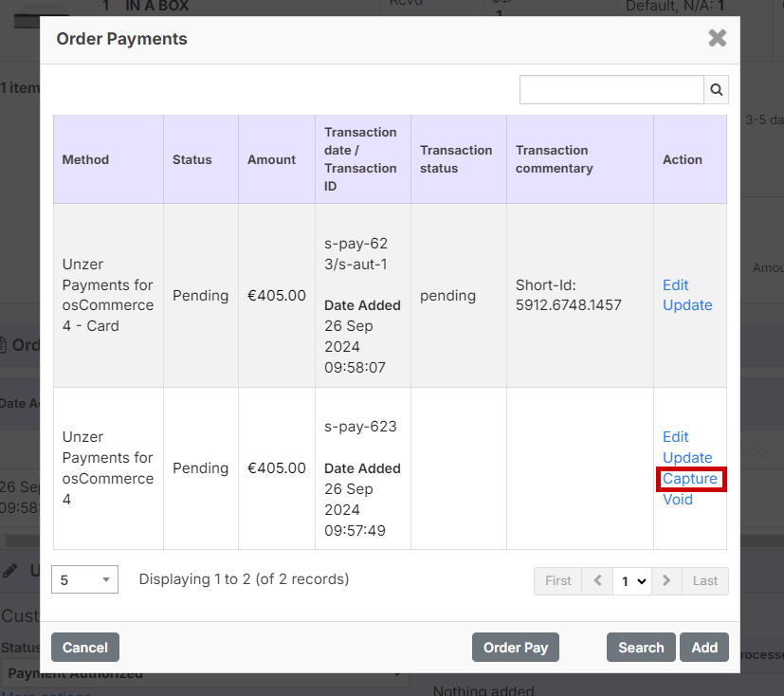Click the Transaction date / Transaction ID header

pyautogui.click(x=363, y=159)
